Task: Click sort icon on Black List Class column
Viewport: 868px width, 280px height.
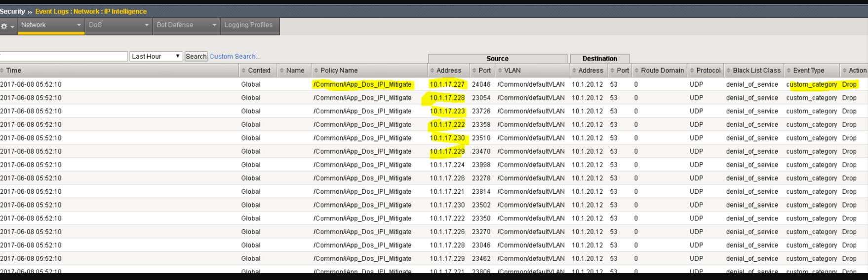Action: [x=729, y=70]
